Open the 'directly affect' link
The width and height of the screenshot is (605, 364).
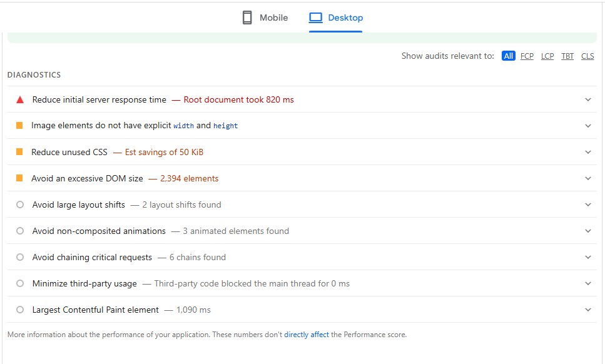pyautogui.click(x=306, y=335)
